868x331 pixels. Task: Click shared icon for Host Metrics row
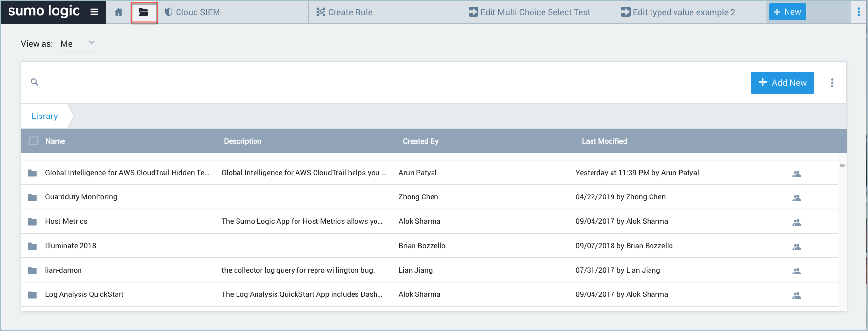tap(796, 222)
